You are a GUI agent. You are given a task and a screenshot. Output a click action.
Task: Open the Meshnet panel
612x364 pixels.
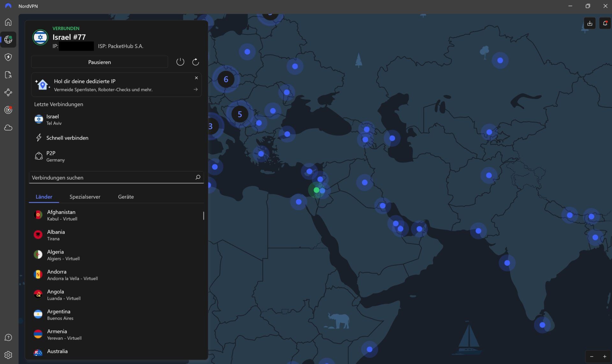pyautogui.click(x=8, y=92)
